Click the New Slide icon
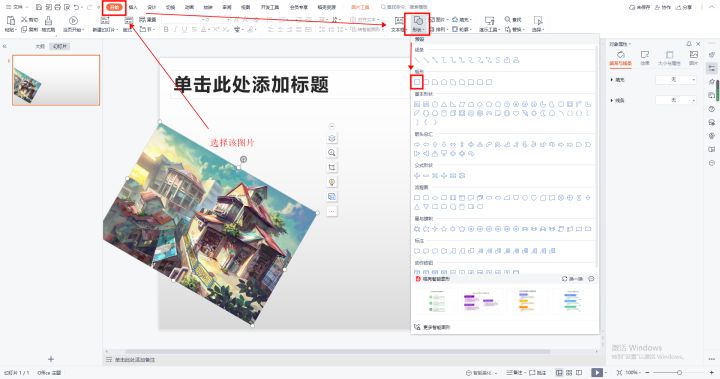The image size is (720, 379). [105, 21]
